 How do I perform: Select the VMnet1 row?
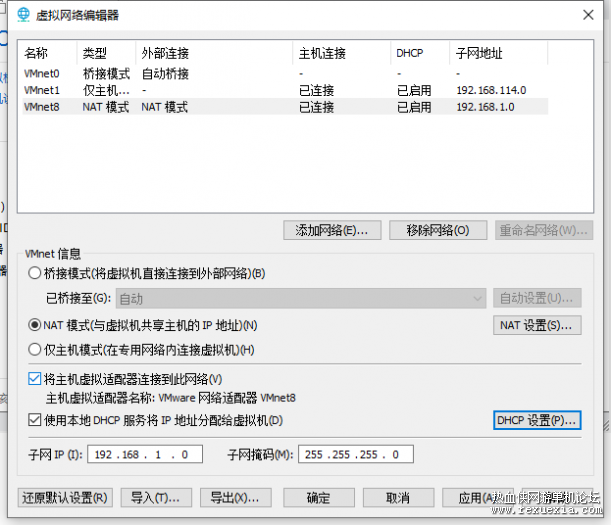pyautogui.click(x=285, y=90)
